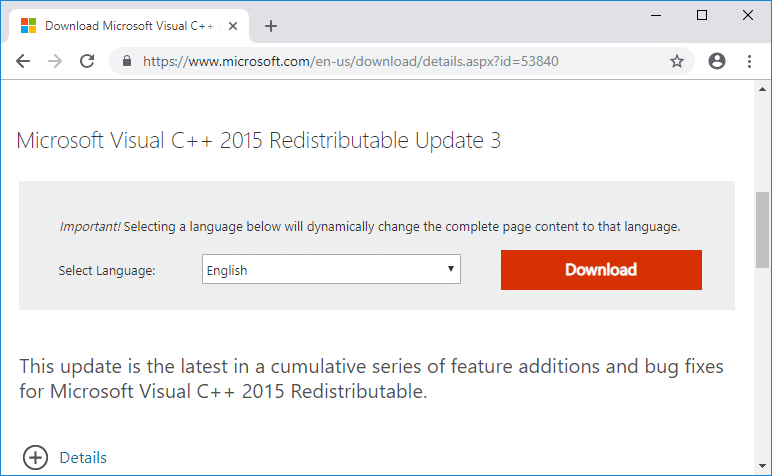The height and width of the screenshot is (476, 772).
Task: Click the browser Back arrow
Action: tap(23, 61)
